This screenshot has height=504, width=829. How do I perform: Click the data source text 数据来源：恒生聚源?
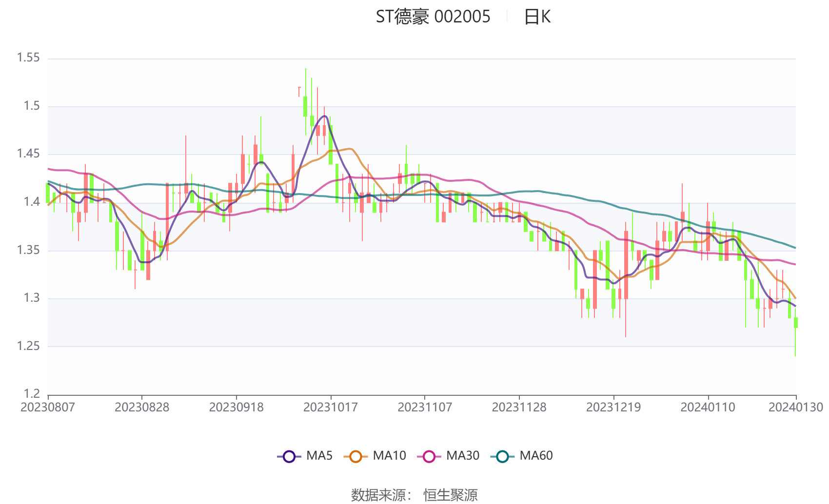pyautogui.click(x=414, y=495)
